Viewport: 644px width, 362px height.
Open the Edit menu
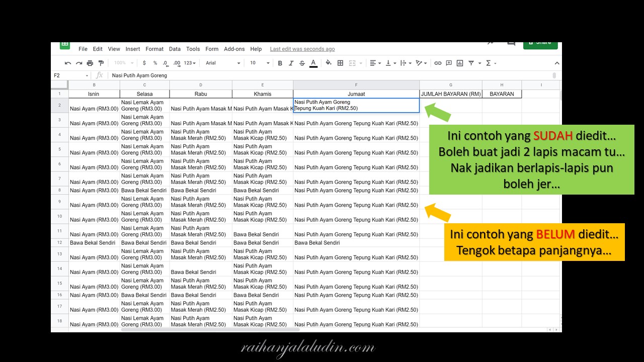pyautogui.click(x=98, y=49)
